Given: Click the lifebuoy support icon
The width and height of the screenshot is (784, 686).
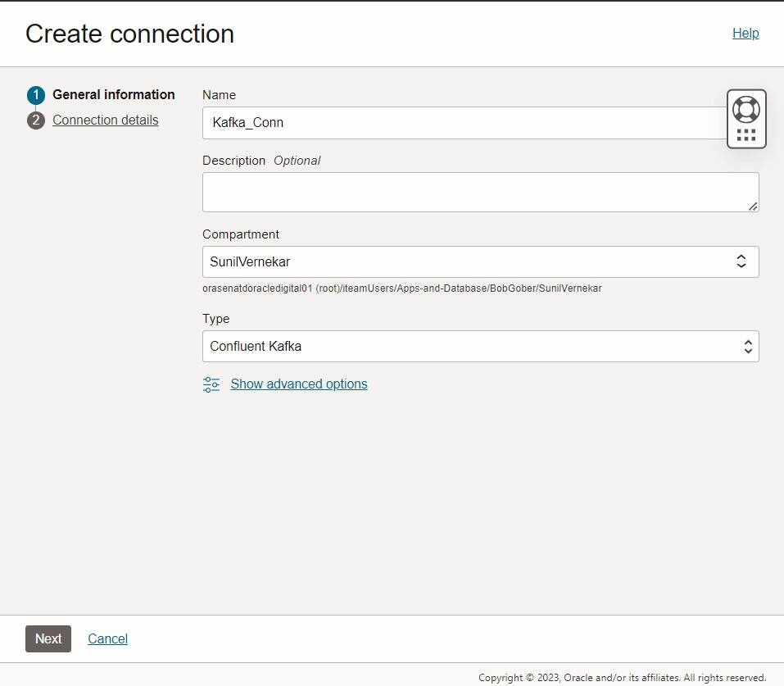Looking at the screenshot, I should (x=746, y=109).
